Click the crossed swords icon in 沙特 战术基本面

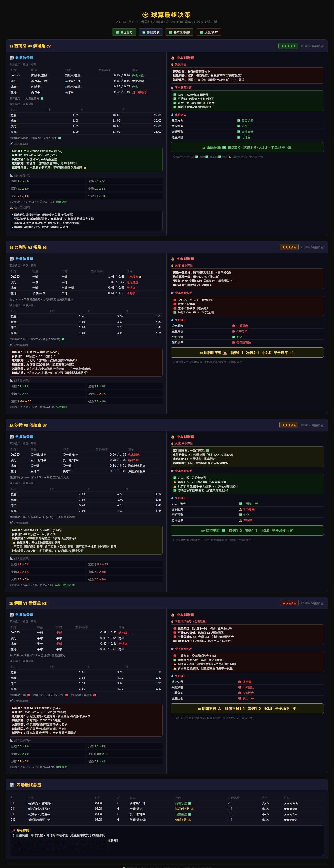(x=11, y=523)
